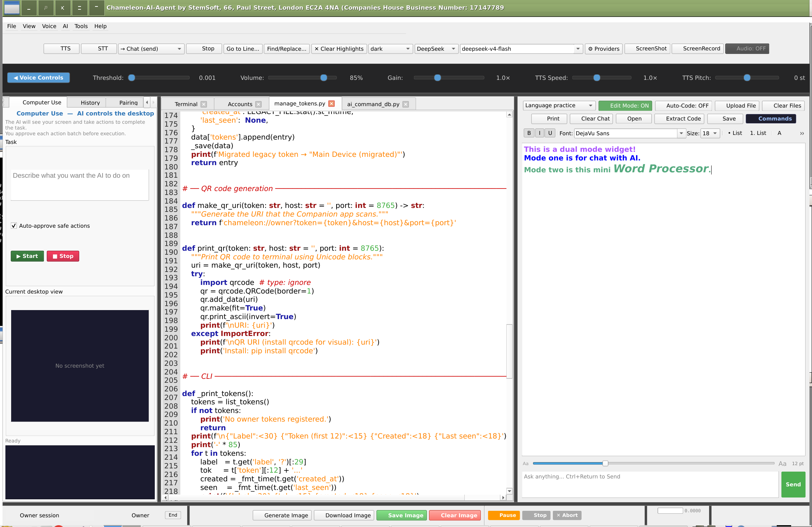Insert a bulleted List

[735, 133]
